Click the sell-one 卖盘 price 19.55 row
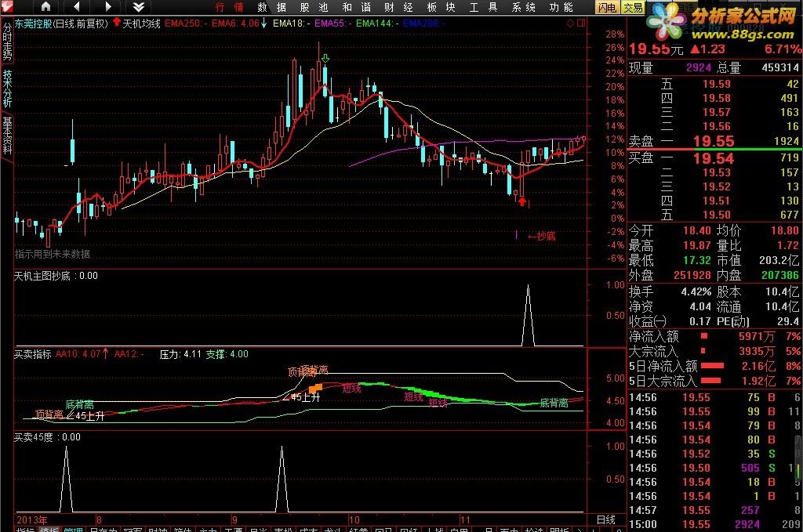Viewport: 803px width, 532px height. 714,141
